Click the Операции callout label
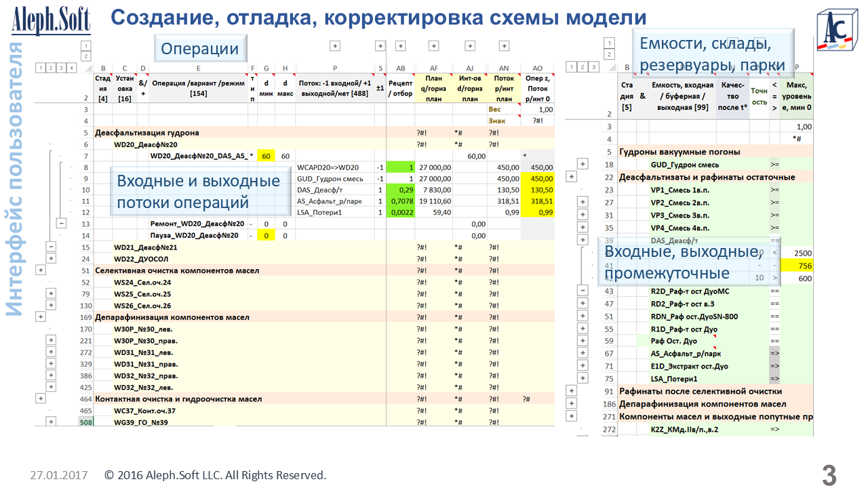This screenshot has width=868, height=488. [x=199, y=49]
